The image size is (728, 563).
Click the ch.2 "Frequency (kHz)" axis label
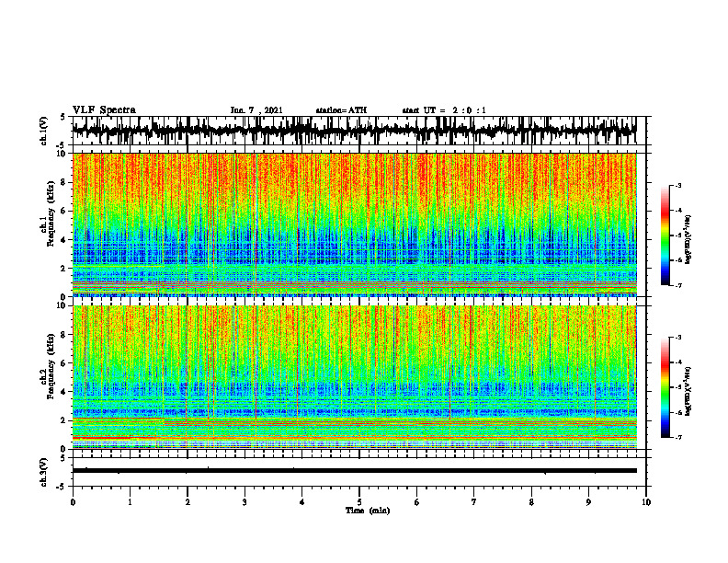(51, 366)
